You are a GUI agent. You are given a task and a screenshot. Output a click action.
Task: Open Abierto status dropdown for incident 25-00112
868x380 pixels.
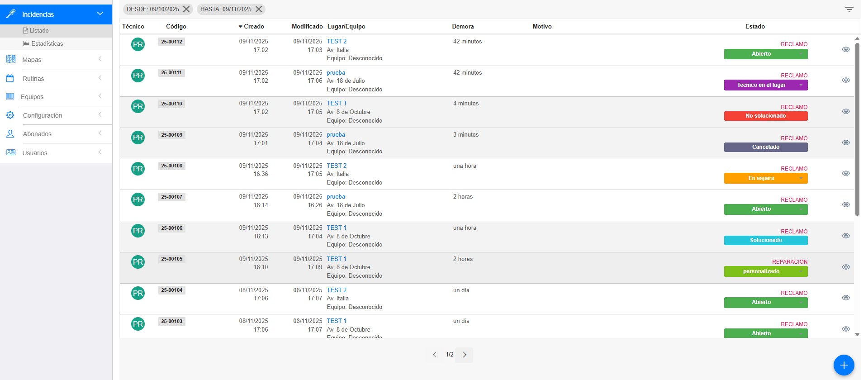[766, 54]
